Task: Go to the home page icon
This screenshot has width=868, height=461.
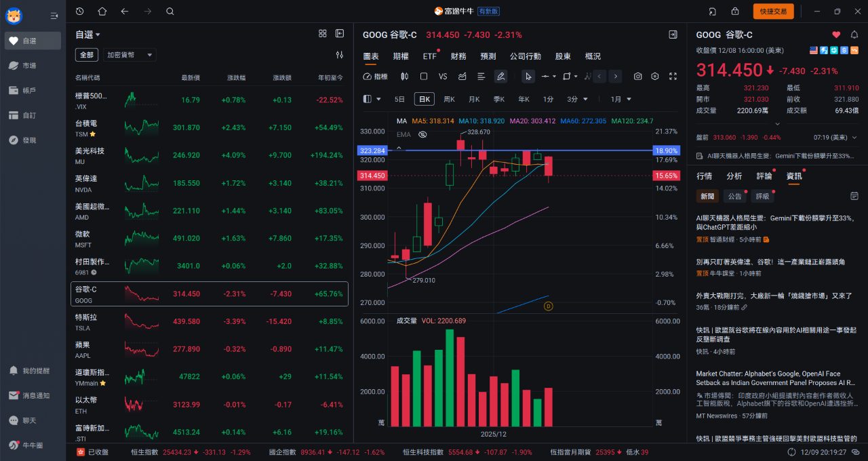Action: pyautogui.click(x=102, y=12)
